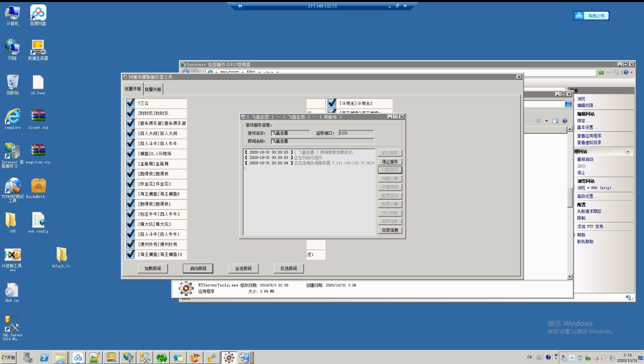644x364 pixels.
Task: Toggle the [德州扑克]德州扑克 checkbox
Action: 130,244
